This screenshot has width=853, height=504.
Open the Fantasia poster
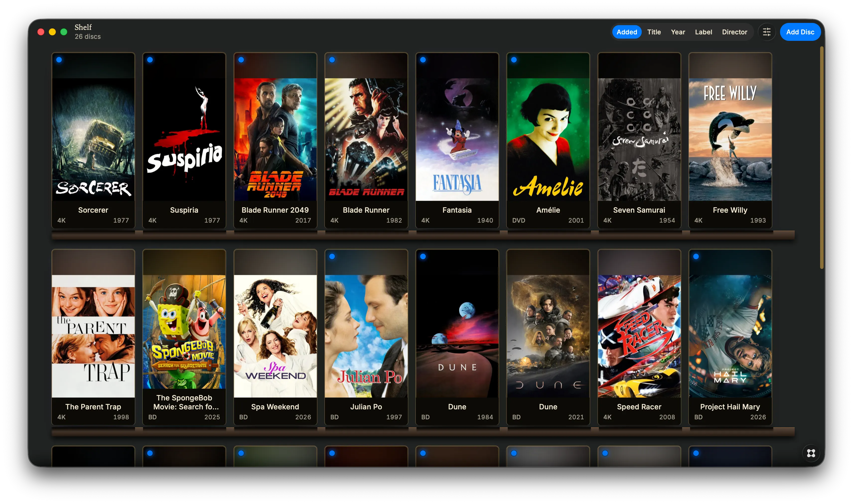click(457, 139)
